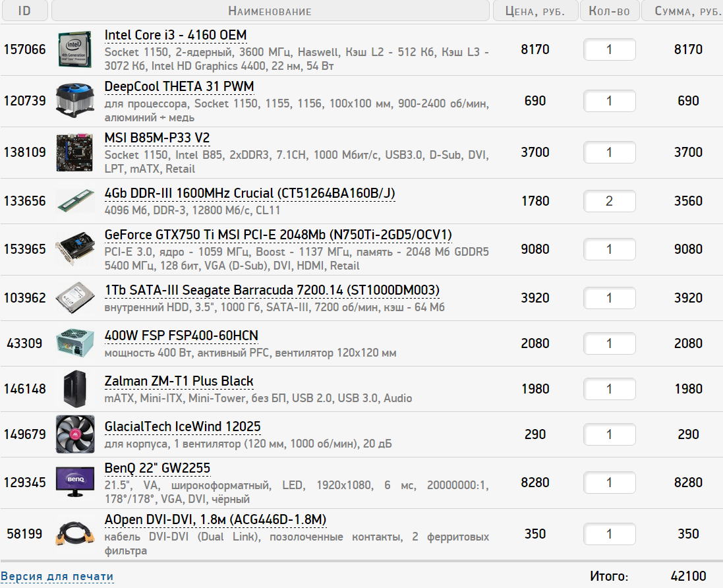Edit quantity field for FSP400-60HCN
The height and width of the screenshot is (588, 723).
coord(609,343)
